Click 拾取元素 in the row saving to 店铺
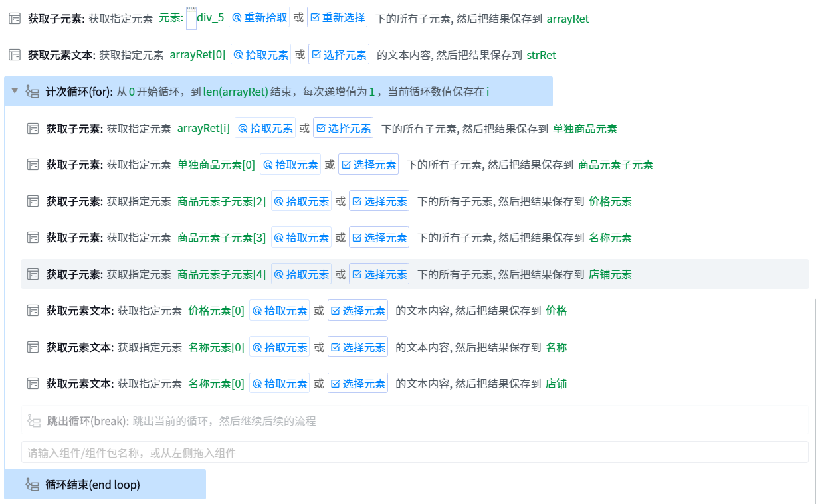This screenshot has height=504, width=816. coord(279,384)
